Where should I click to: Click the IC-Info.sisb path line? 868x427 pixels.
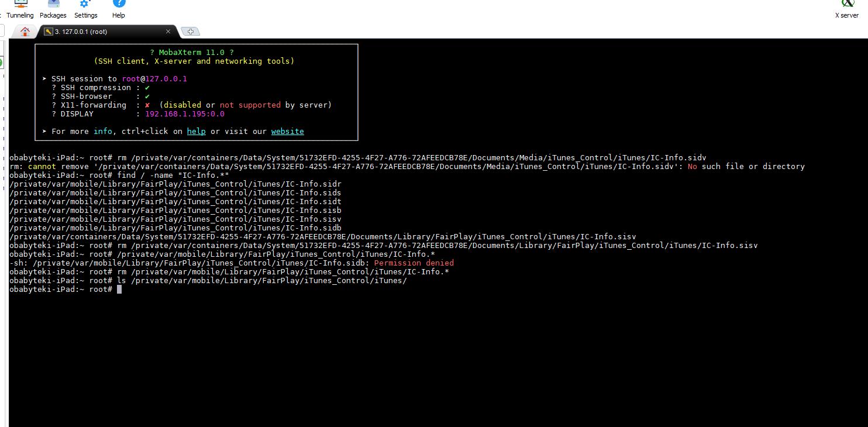tap(175, 211)
